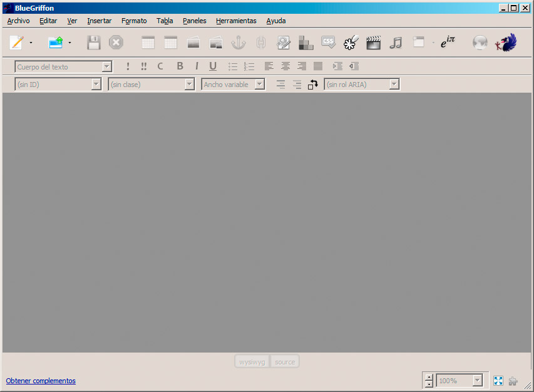Click the stop loading X icon
Screen dimensions: 534x392
pyautogui.click(x=116, y=43)
